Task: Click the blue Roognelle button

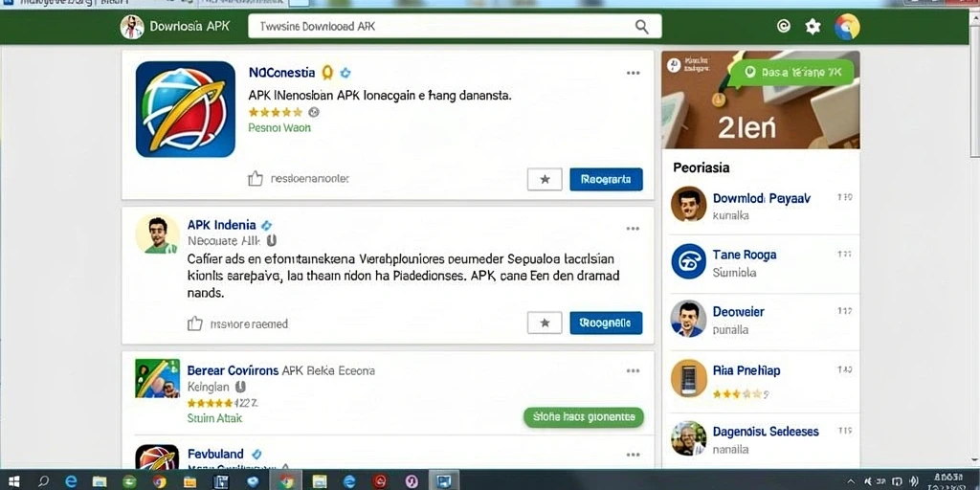Action: tap(606, 323)
